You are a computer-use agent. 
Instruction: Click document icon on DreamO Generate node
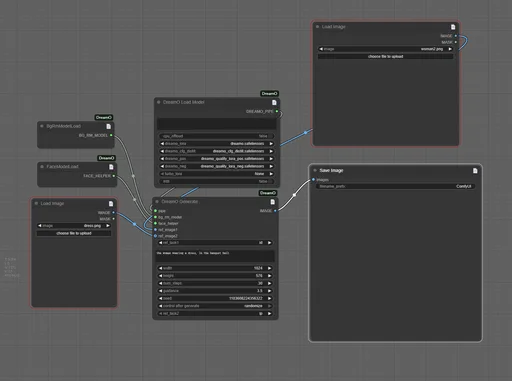tap(272, 202)
